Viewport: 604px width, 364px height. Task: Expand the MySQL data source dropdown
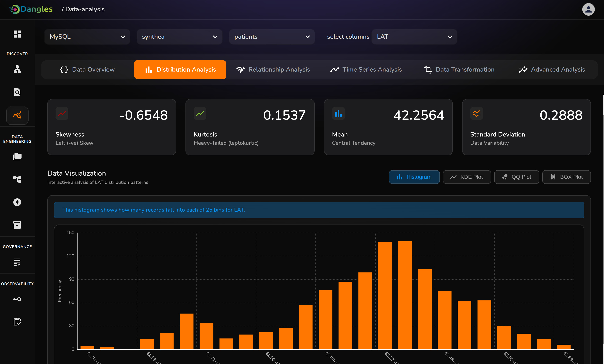(x=87, y=37)
